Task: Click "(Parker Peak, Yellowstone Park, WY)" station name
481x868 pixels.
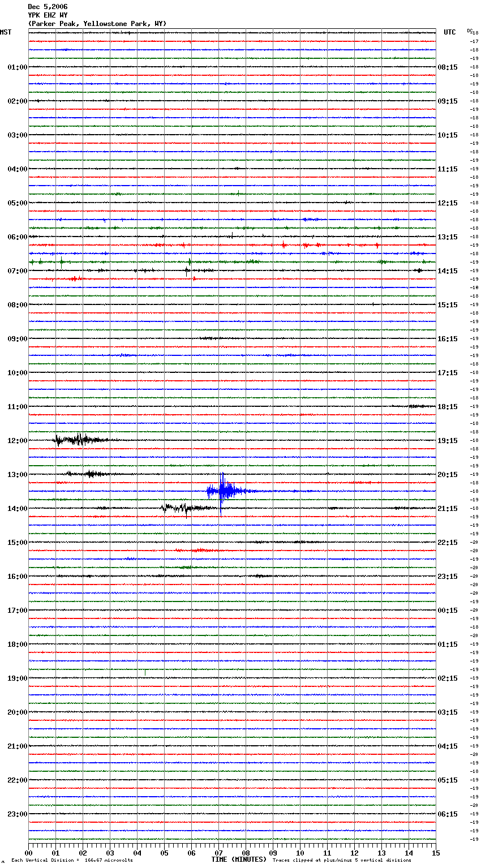Action: 97,24
